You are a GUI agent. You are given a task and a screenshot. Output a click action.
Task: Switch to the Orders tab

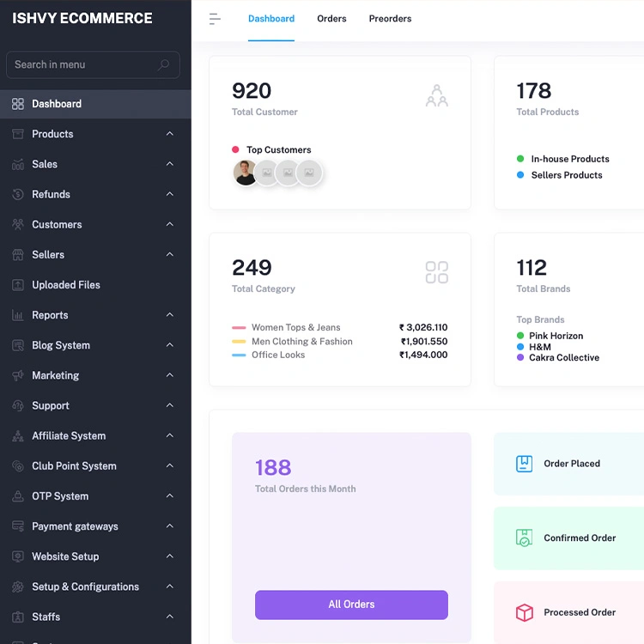click(x=331, y=19)
